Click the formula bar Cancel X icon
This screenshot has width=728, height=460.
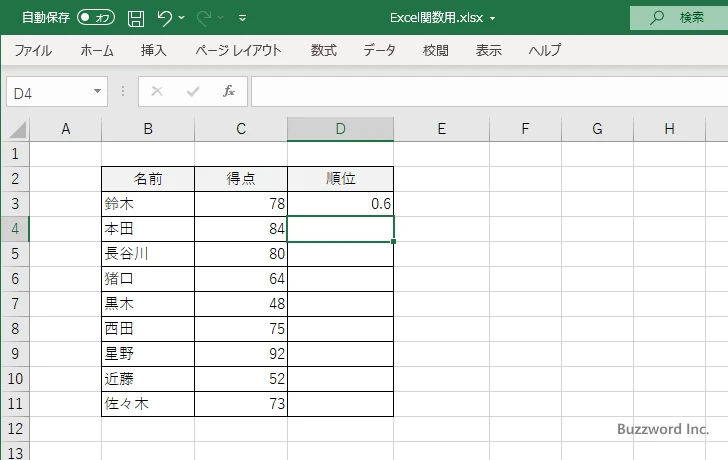(157, 91)
